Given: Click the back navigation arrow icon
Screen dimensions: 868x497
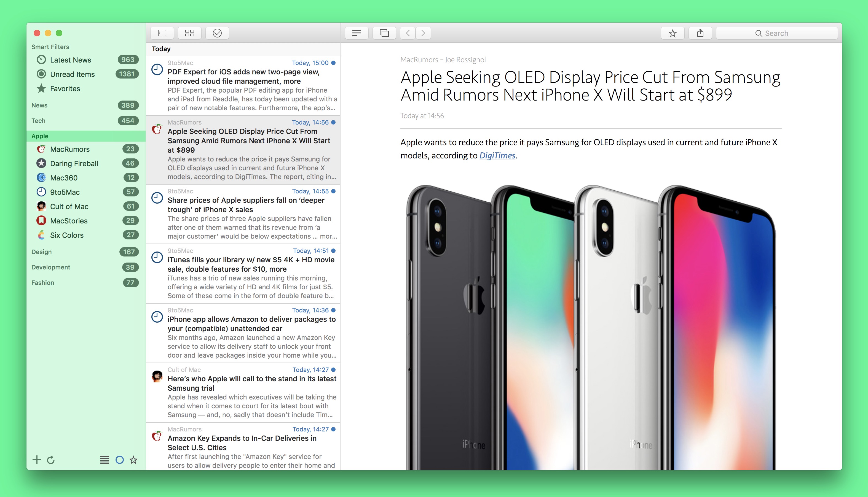Looking at the screenshot, I should coord(408,33).
